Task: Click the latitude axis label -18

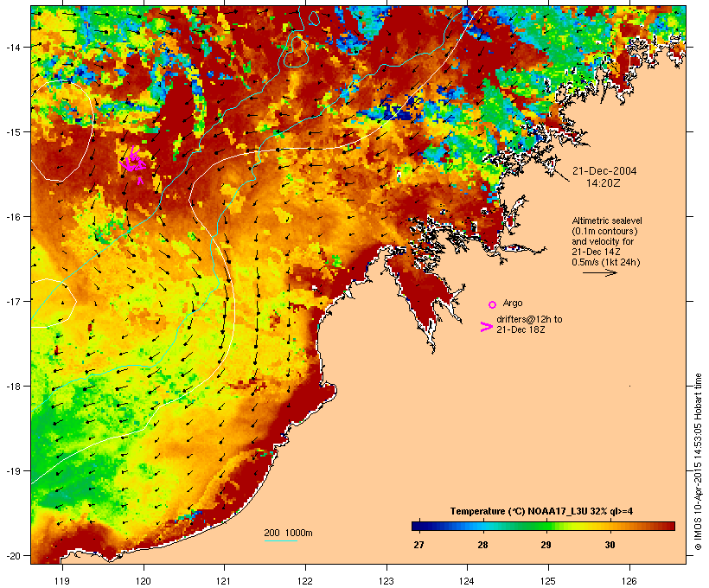Action: (13, 387)
